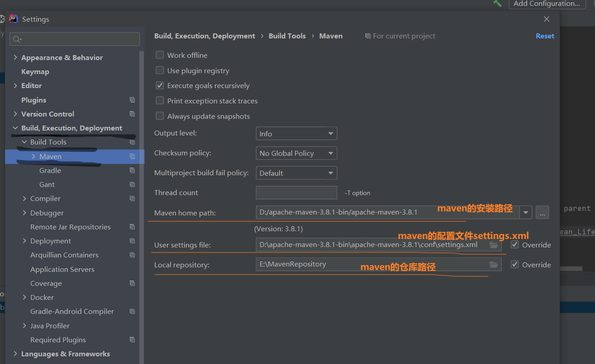This screenshot has width=595, height=364.
Task: Click the folder icon in User settings file
Action: (493, 245)
